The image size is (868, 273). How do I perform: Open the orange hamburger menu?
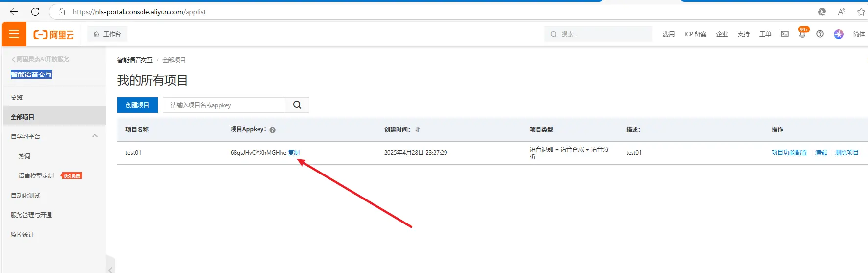pos(14,34)
